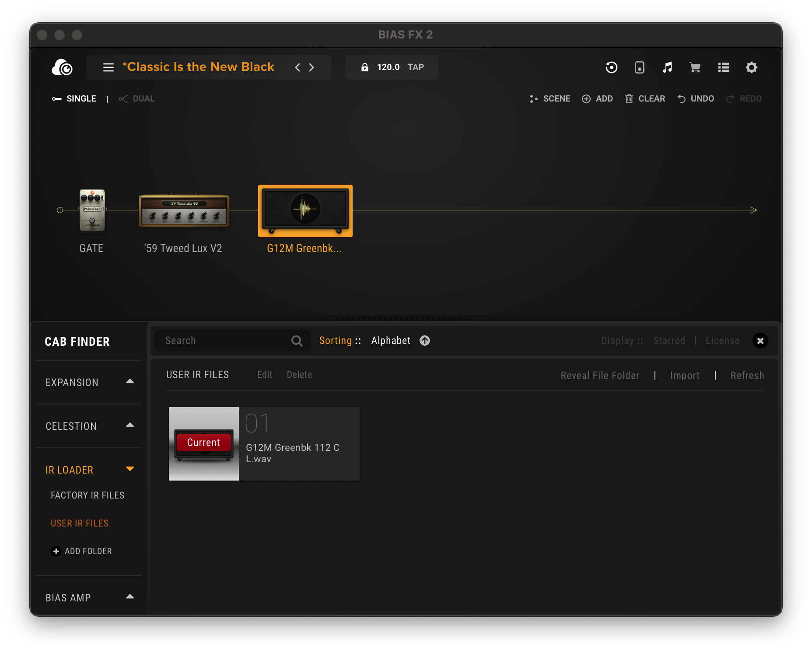The image size is (812, 653).
Task: Collapse the IR LOADER category arrow
Action: pyautogui.click(x=130, y=469)
